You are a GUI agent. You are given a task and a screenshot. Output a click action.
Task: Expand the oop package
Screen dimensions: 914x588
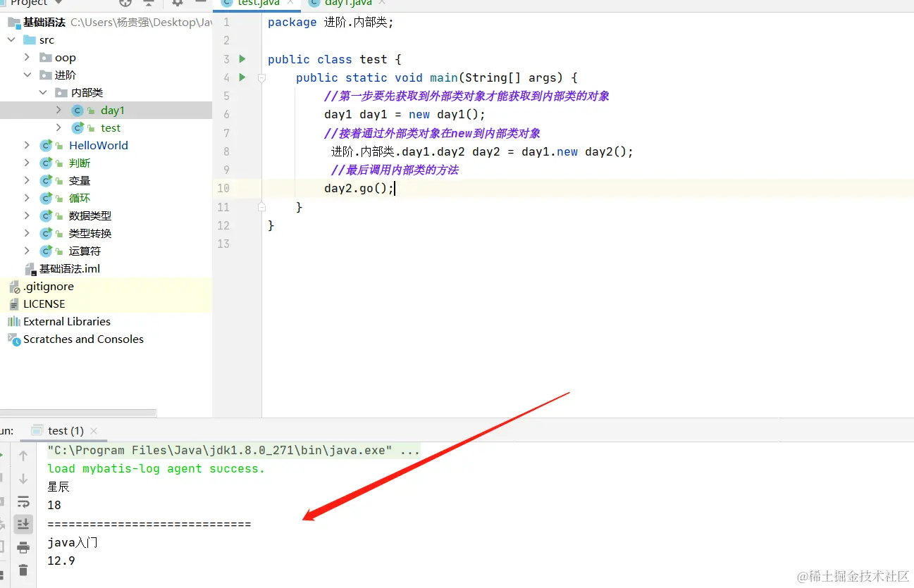pyautogui.click(x=27, y=58)
